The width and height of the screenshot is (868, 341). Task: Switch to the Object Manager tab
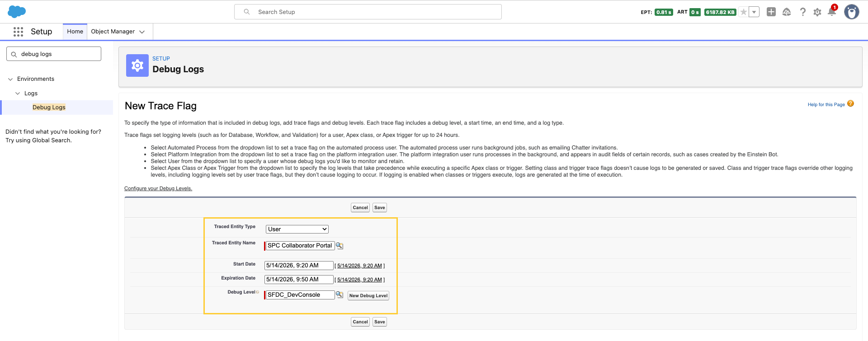pos(113,32)
